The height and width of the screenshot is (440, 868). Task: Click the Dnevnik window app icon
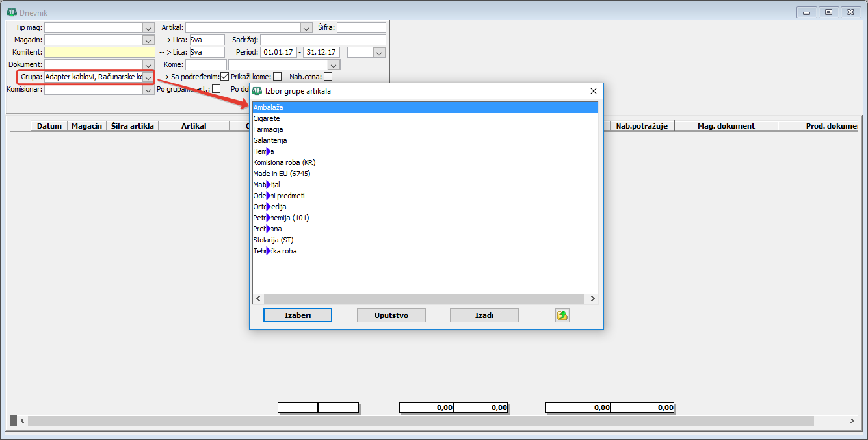[11, 12]
